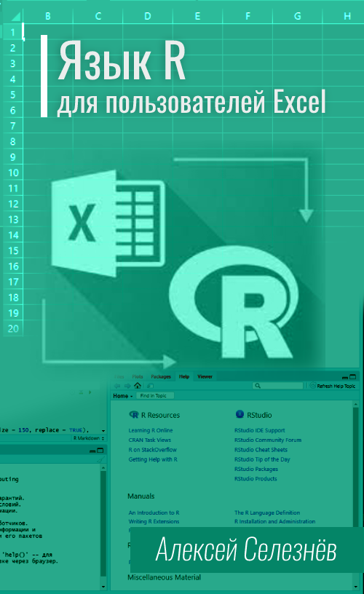Select column E header
Screen dimensions: 364x594
pos(198,16)
